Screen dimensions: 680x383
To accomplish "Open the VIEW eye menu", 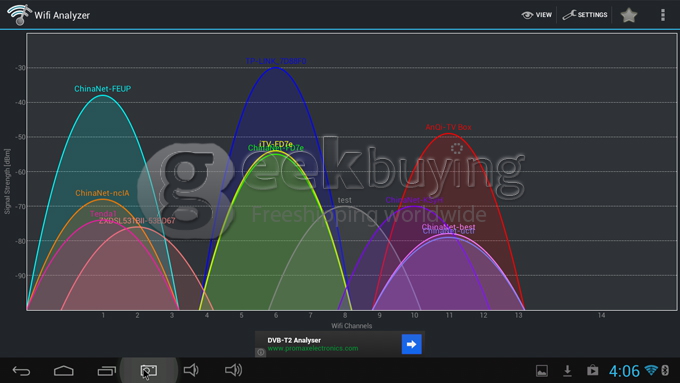I will [536, 15].
